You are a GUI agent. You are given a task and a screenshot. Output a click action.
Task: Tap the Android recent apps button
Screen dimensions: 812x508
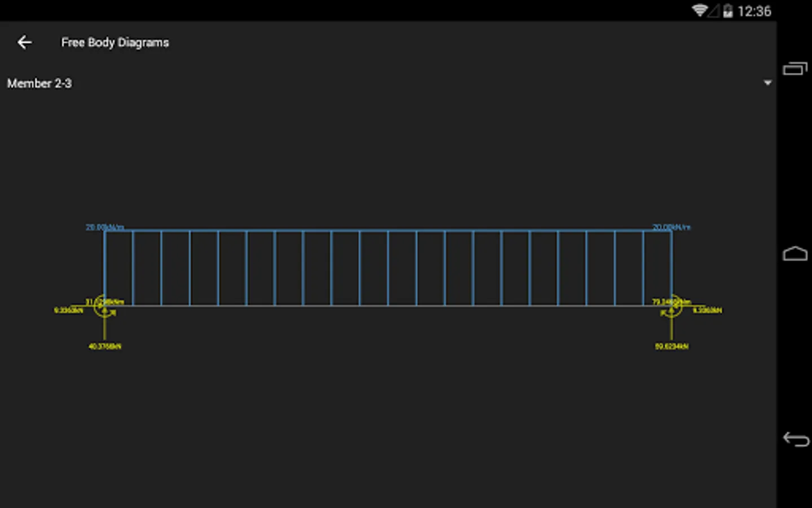[795, 69]
